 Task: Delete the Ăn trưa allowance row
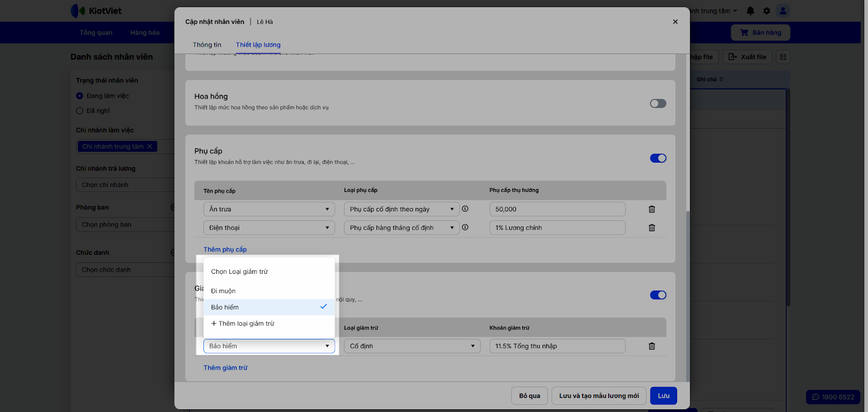[x=652, y=209]
